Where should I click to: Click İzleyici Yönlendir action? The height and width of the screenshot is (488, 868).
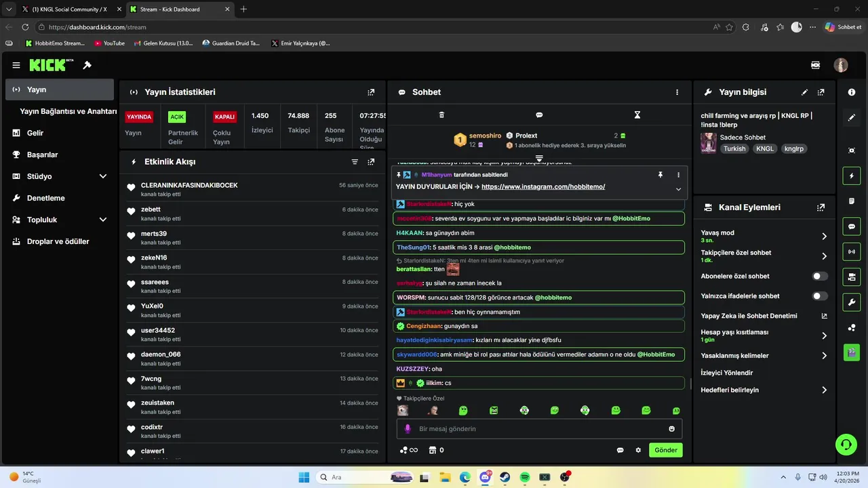(x=727, y=373)
